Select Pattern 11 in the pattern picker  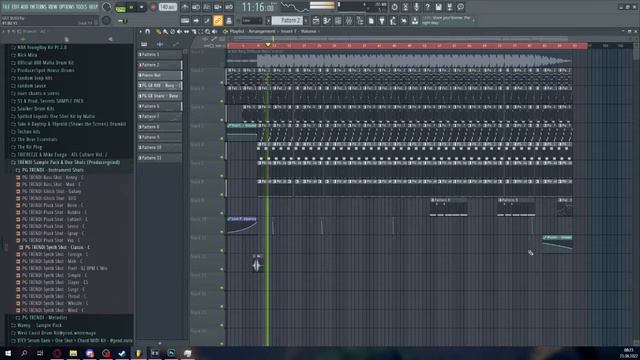click(160, 158)
